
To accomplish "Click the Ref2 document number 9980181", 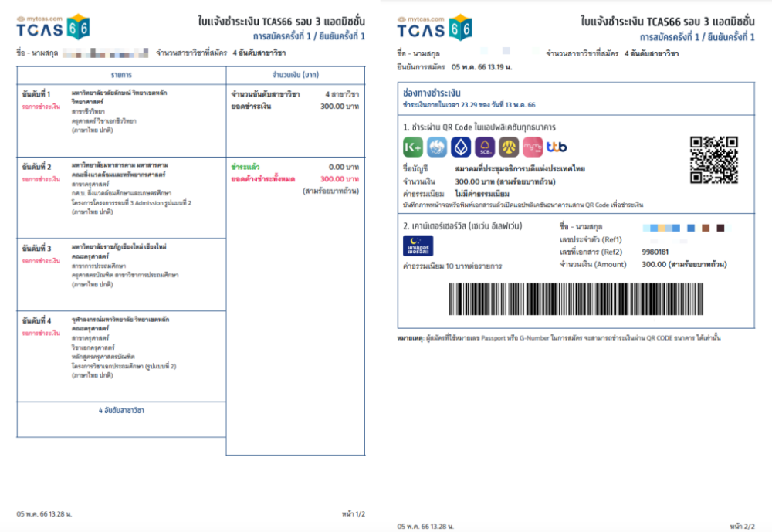I will (655, 252).
